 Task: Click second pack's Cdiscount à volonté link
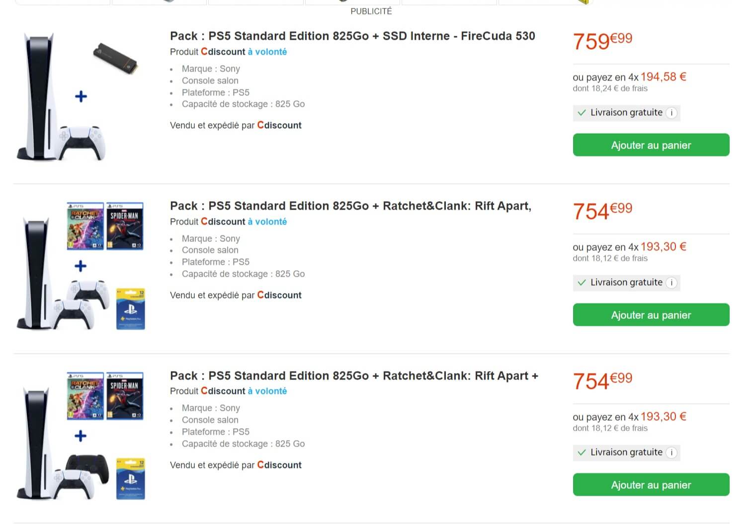tap(267, 222)
